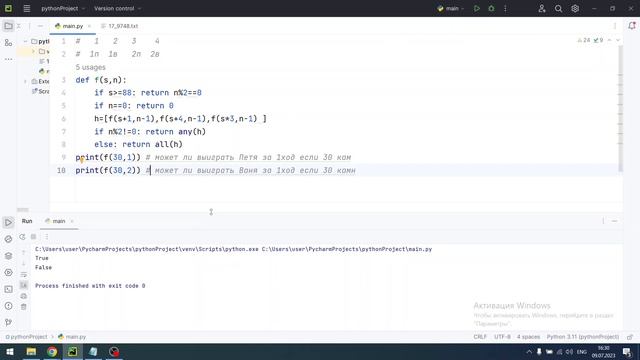640x360 pixels.
Task: Open the Python Console tool window icon
Action: (8, 239)
